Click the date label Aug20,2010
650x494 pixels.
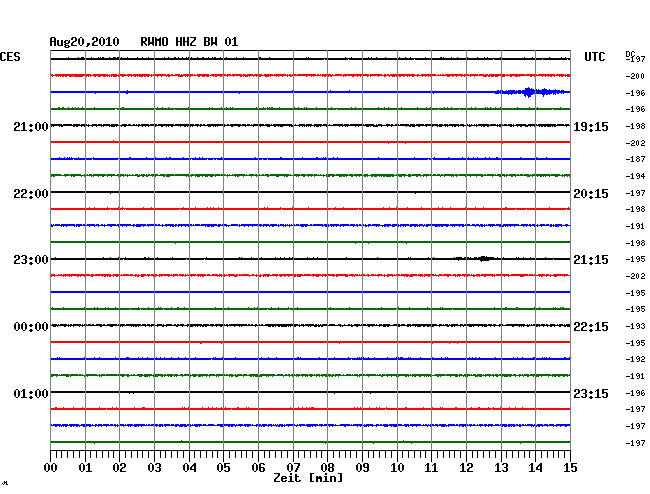point(85,42)
